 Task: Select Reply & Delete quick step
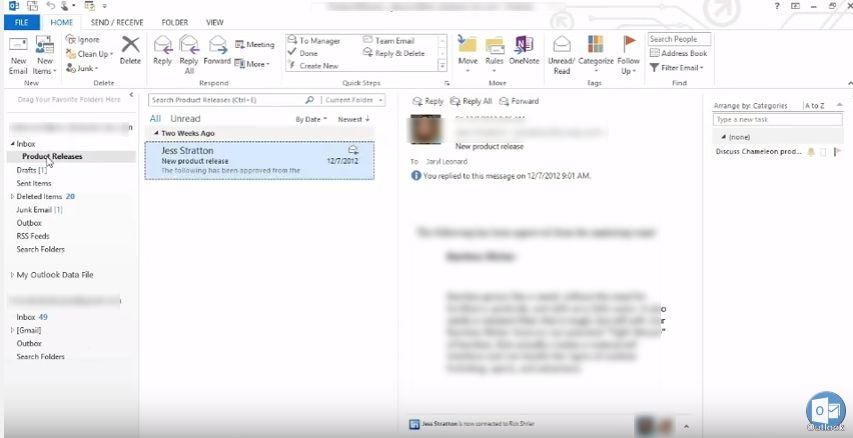pyautogui.click(x=394, y=53)
